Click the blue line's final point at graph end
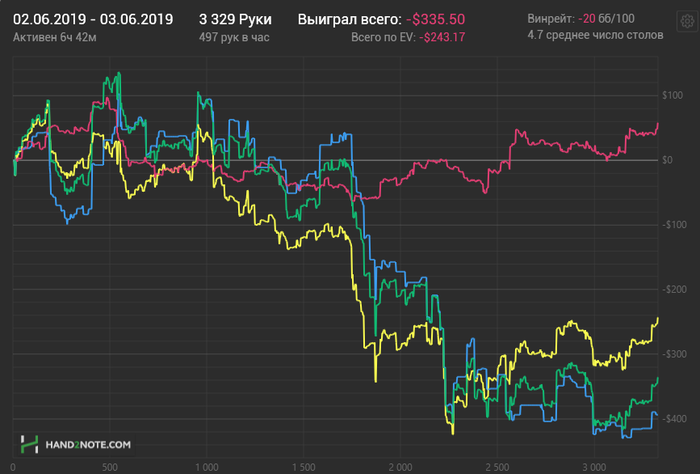 [657, 415]
